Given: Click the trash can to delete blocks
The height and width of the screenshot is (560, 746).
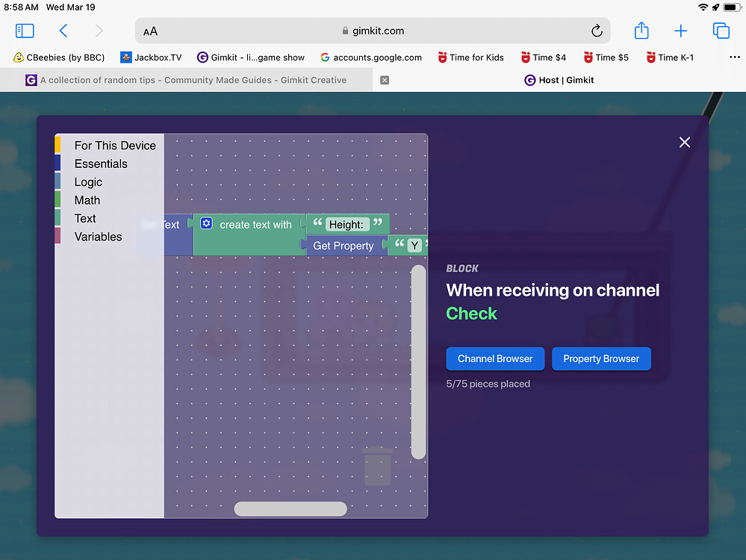Looking at the screenshot, I should point(376,467).
